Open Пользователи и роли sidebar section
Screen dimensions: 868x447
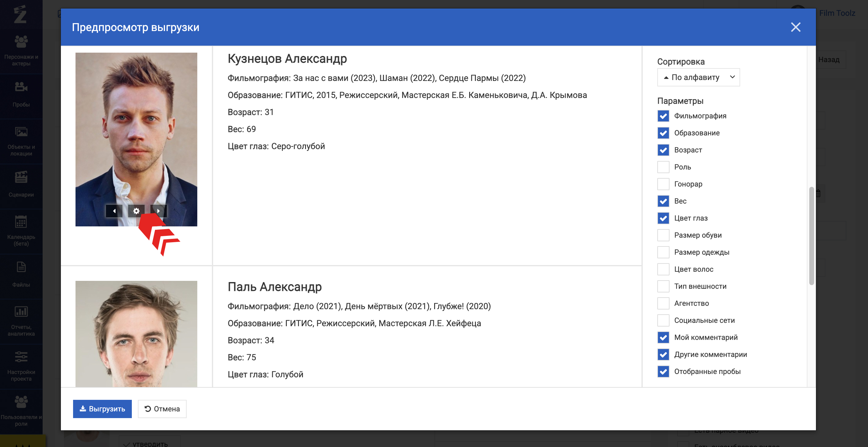[21, 411]
